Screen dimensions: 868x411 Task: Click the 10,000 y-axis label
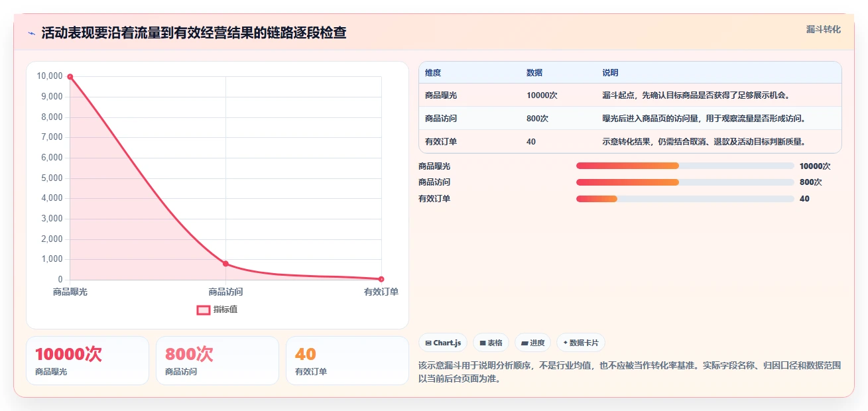(x=50, y=76)
